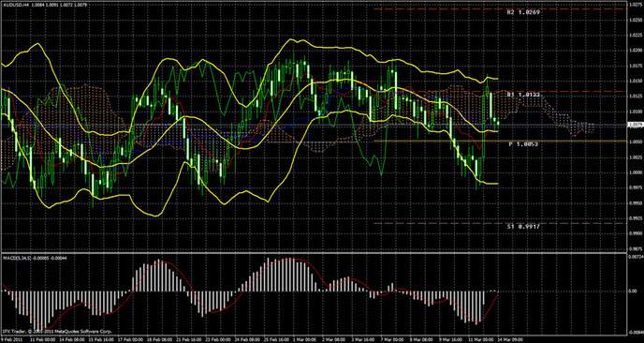Click the MACD(5,34,5) indicator label
The height and width of the screenshot is (343, 644).
[15, 258]
